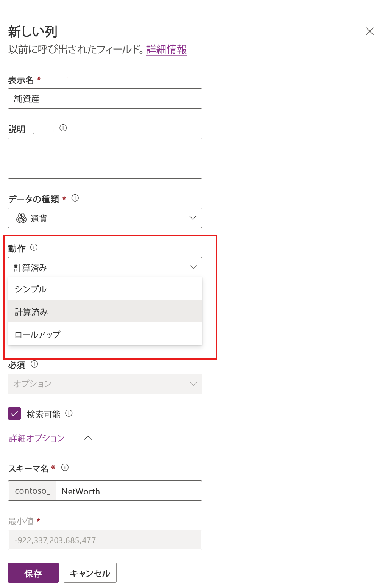
Task: Choose ロールアップ from the behavior options
Action: click(x=105, y=334)
